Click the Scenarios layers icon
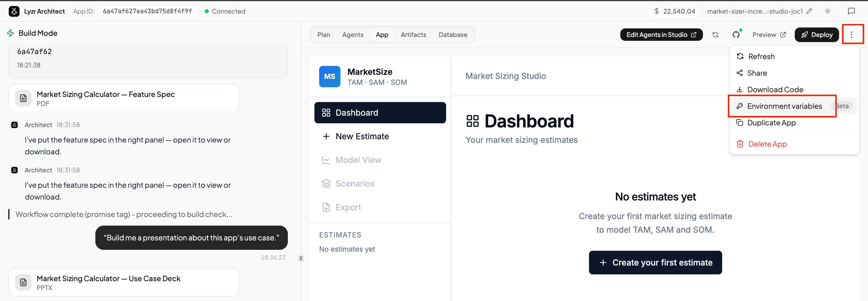The image size is (868, 301). (326, 184)
